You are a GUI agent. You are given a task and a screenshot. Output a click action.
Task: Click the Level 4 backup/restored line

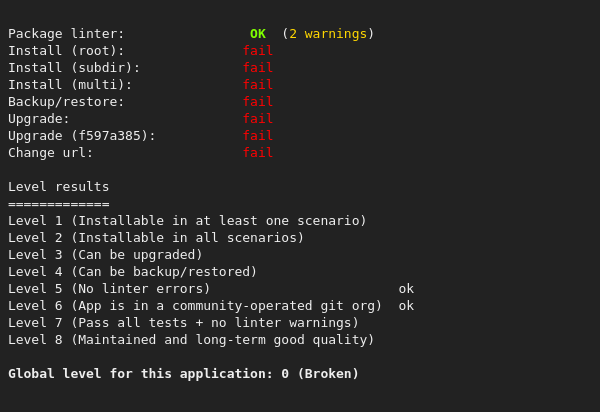point(133,272)
